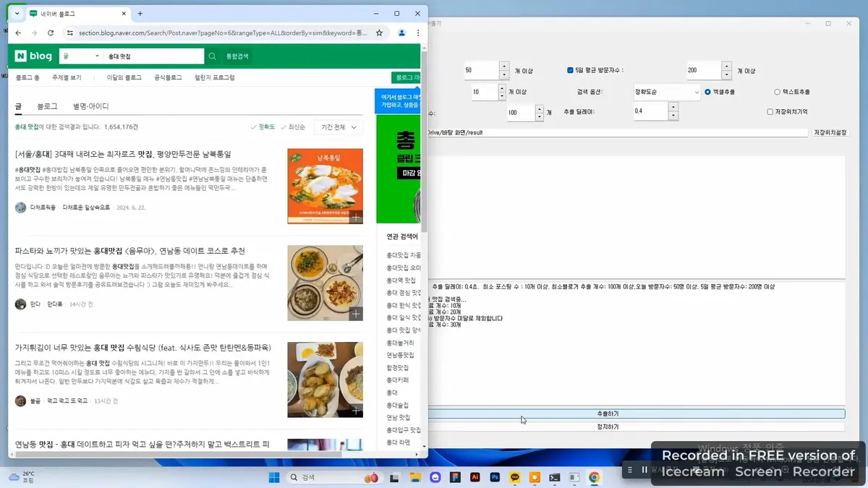Increase the 추출 딜레이 0.4 value
Image resolution: width=868 pixels, height=488 pixels.
673,107
